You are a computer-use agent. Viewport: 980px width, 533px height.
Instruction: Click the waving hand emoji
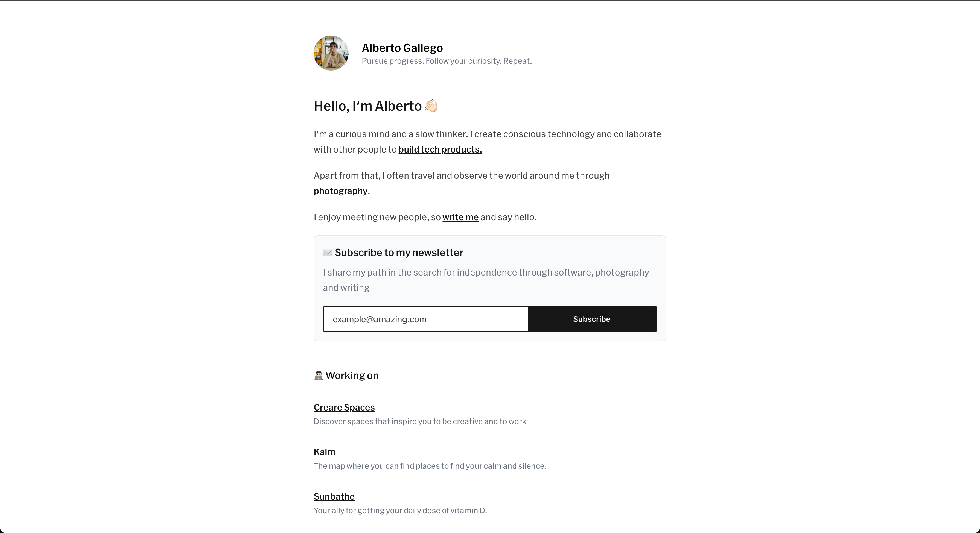coord(431,106)
